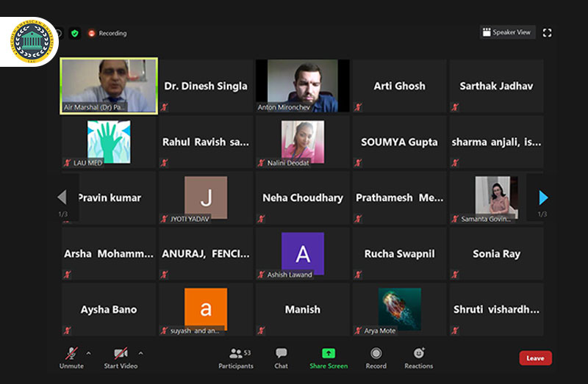Click the Prathamesh tile
Screen dimensions: 588x384
tap(399, 198)
